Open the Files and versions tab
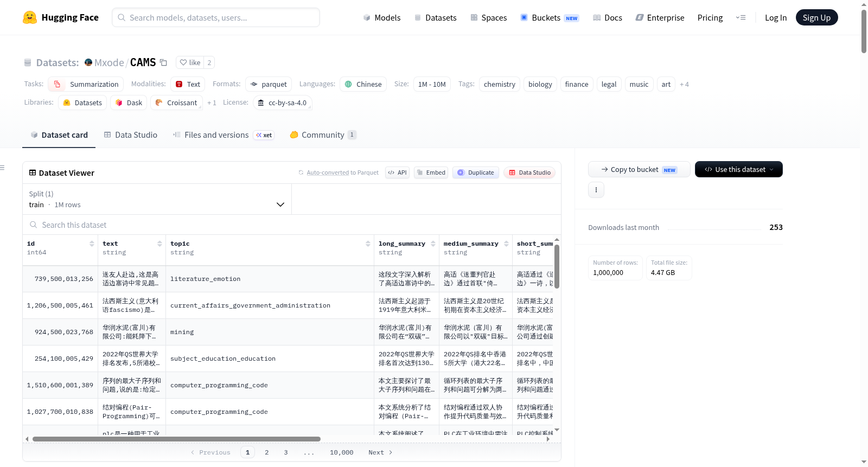This screenshot has width=868, height=467. 224,135
